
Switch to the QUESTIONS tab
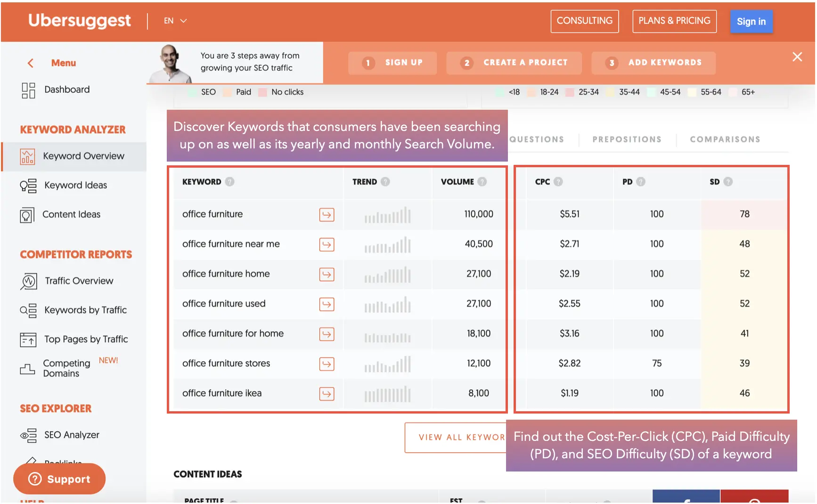tap(537, 139)
